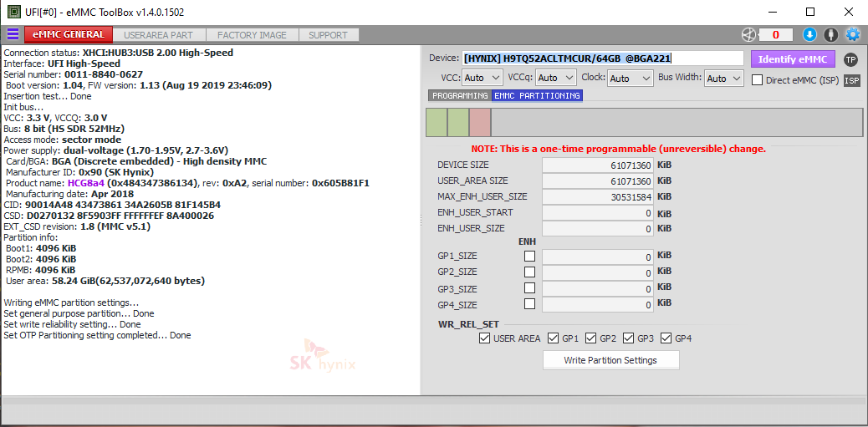868x427 pixels.
Task: Click the USER_AREA SIZE value field
Action: (598, 180)
